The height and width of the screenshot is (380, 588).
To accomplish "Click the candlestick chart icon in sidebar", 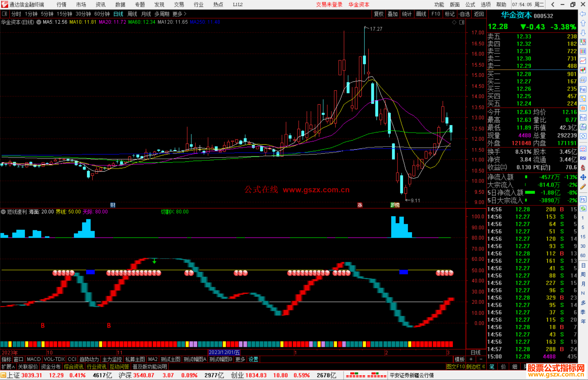I will click(583, 70).
